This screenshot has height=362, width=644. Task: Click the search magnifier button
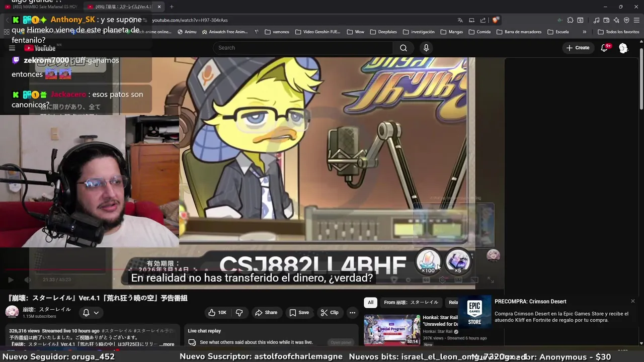point(404,48)
